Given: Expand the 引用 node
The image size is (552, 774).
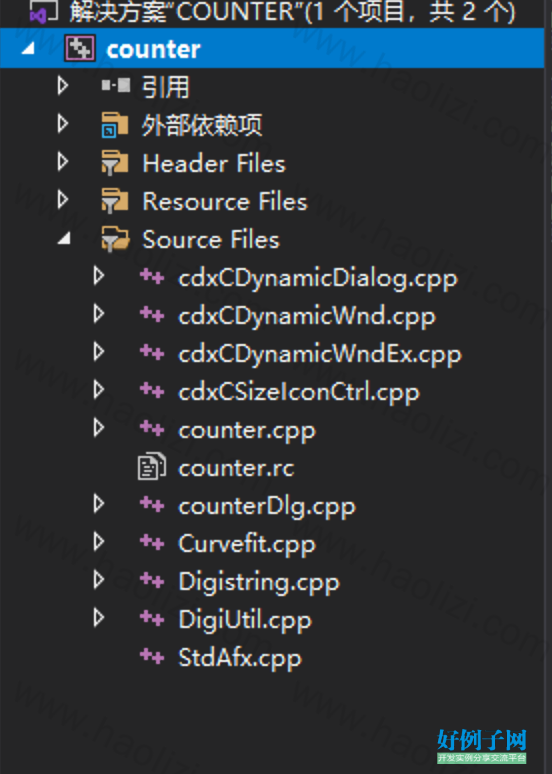Looking at the screenshot, I should 63,86.
